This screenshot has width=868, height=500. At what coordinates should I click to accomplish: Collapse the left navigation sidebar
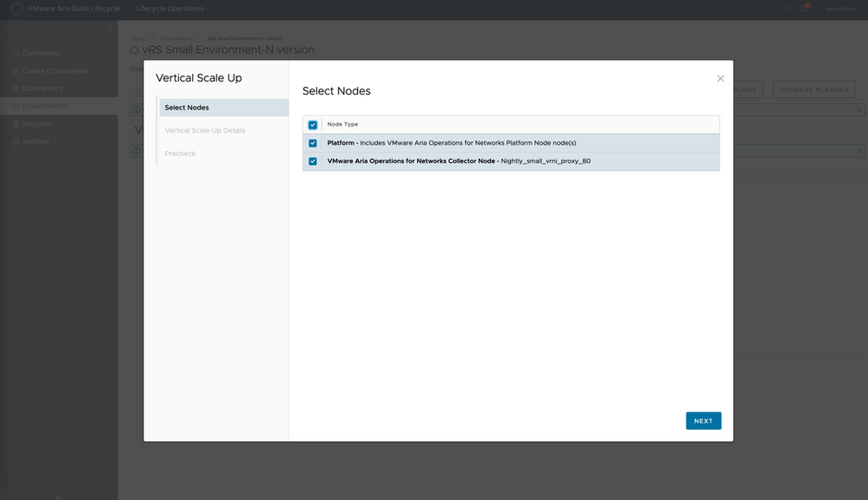pos(109,30)
